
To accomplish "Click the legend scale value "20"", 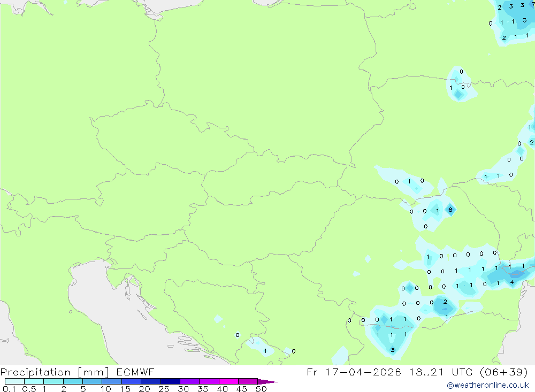I will click(x=144, y=389).
